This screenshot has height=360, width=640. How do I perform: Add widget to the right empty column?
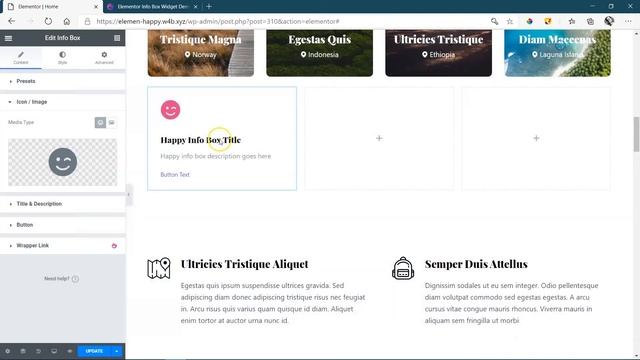pyautogui.click(x=536, y=138)
